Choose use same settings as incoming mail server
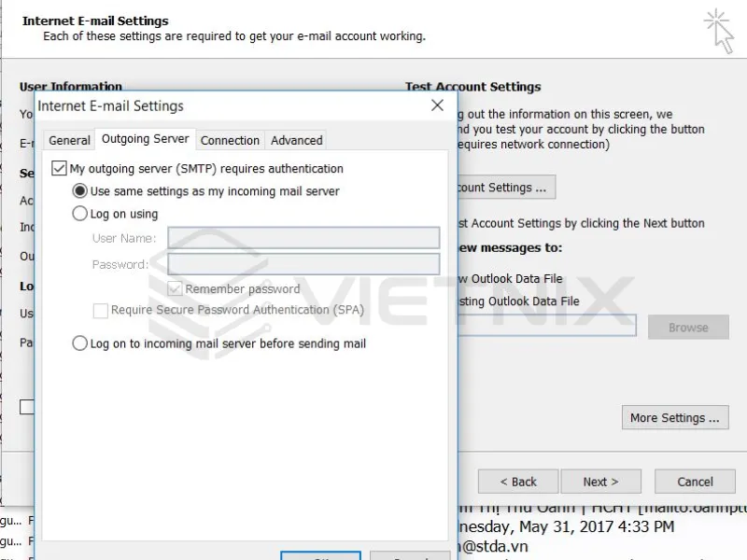 [x=80, y=189]
